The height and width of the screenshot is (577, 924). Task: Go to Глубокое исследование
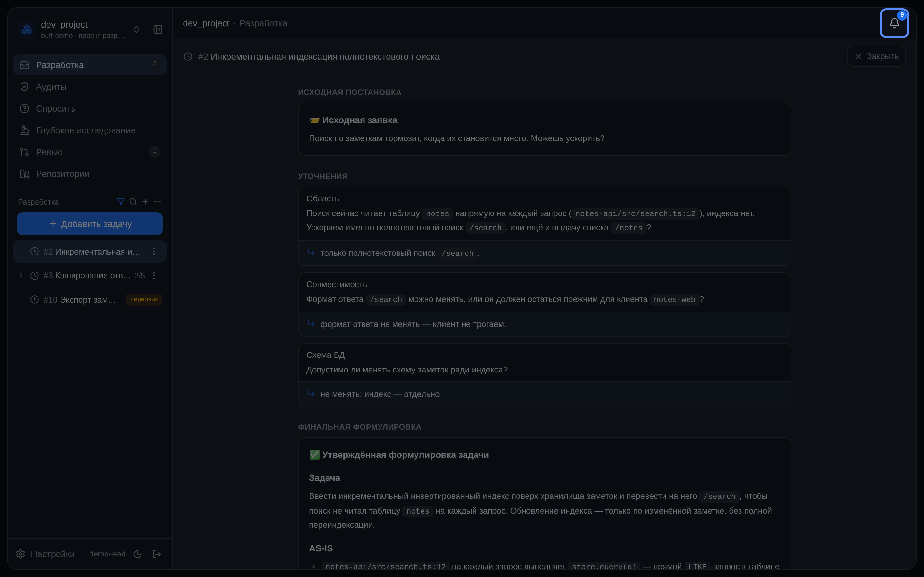coord(90,130)
